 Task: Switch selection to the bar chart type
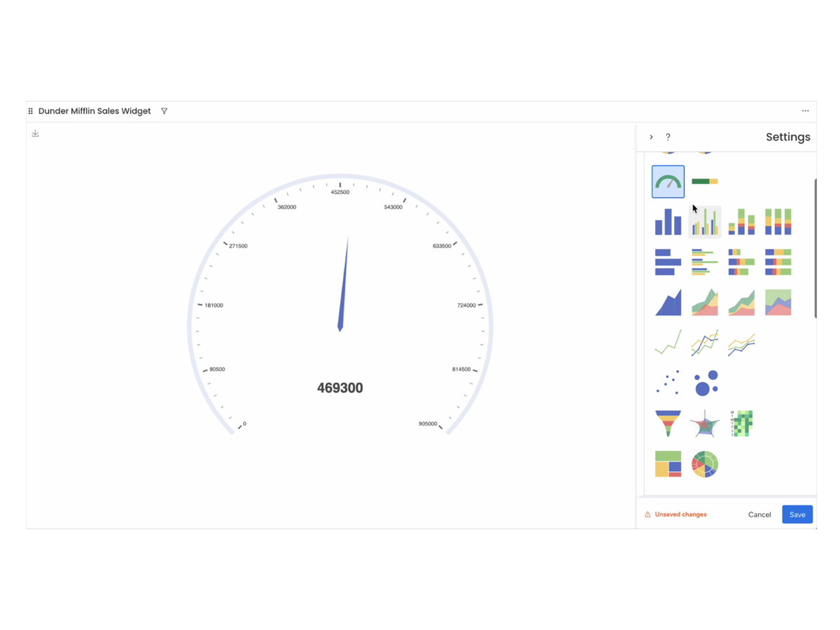tap(668, 222)
